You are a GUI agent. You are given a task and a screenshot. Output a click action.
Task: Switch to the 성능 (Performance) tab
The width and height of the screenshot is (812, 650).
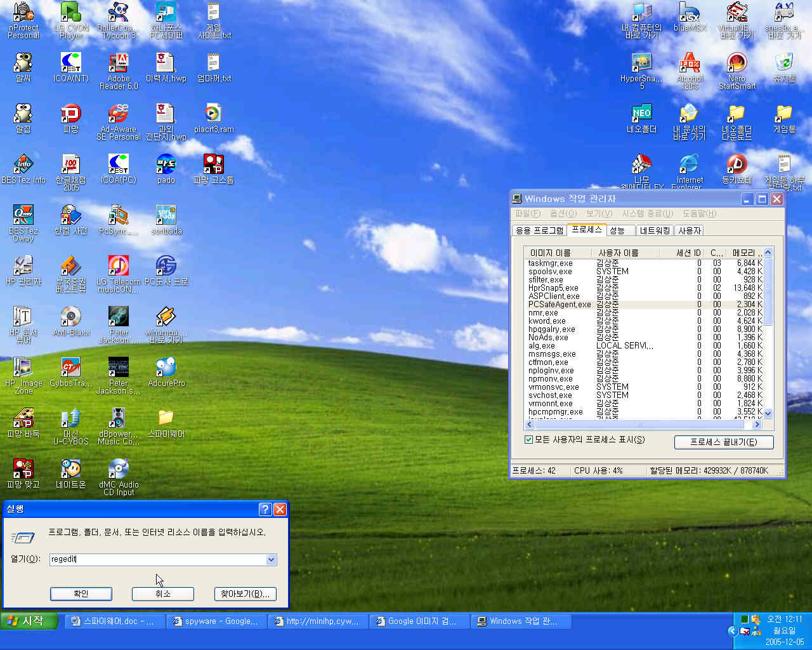point(617,230)
